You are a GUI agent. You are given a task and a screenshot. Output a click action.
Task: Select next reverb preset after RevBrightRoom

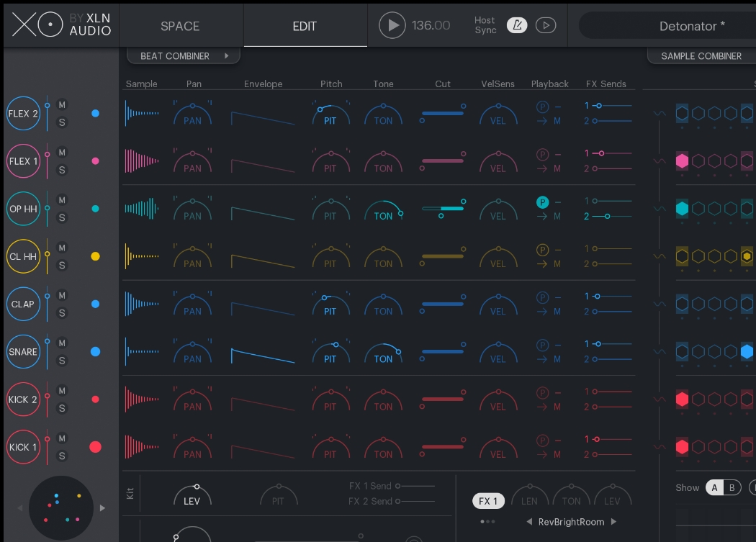(x=613, y=522)
